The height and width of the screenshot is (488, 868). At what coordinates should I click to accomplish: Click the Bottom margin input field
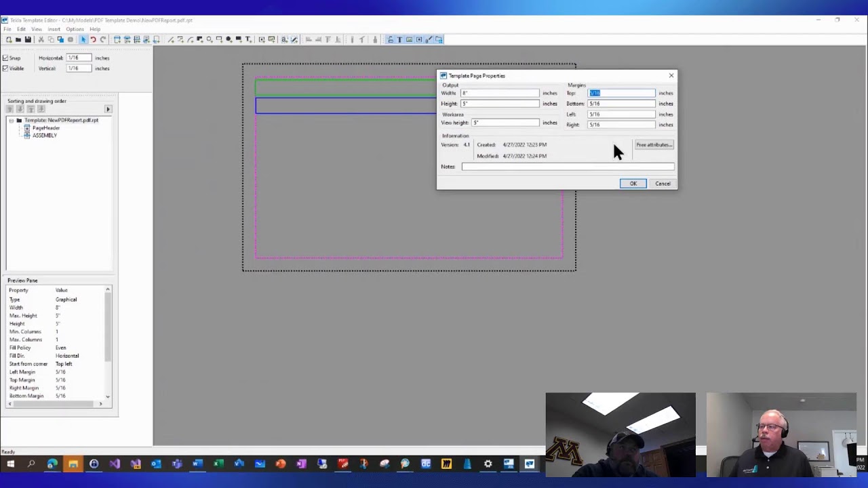(621, 104)
